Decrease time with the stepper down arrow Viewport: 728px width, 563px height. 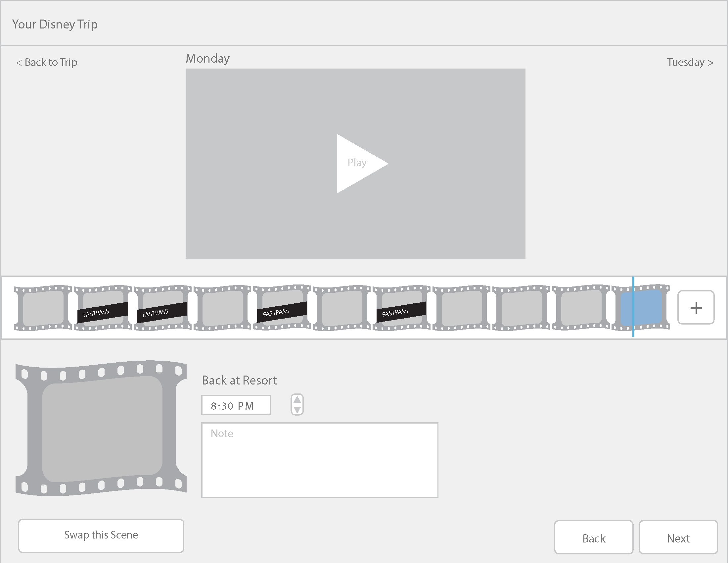tap(297, 410)
